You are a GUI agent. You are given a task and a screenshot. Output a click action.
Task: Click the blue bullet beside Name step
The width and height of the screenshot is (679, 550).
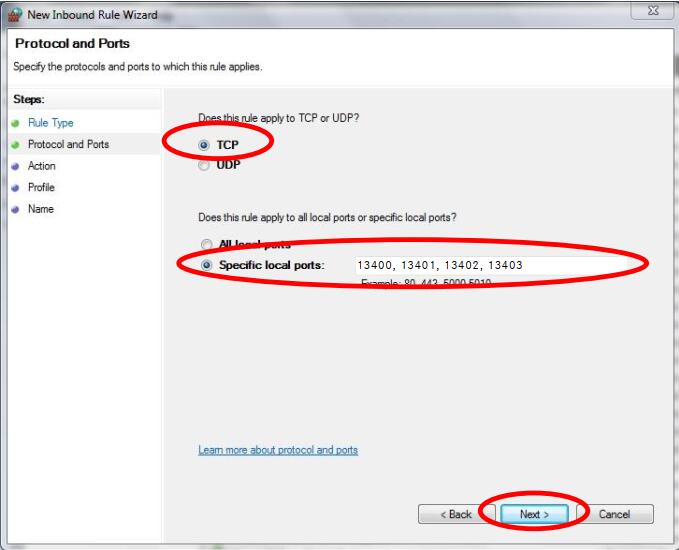(x=16, y=209)
